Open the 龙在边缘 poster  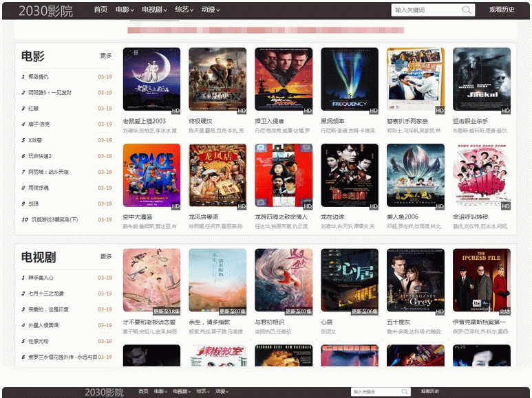(350, 175)
